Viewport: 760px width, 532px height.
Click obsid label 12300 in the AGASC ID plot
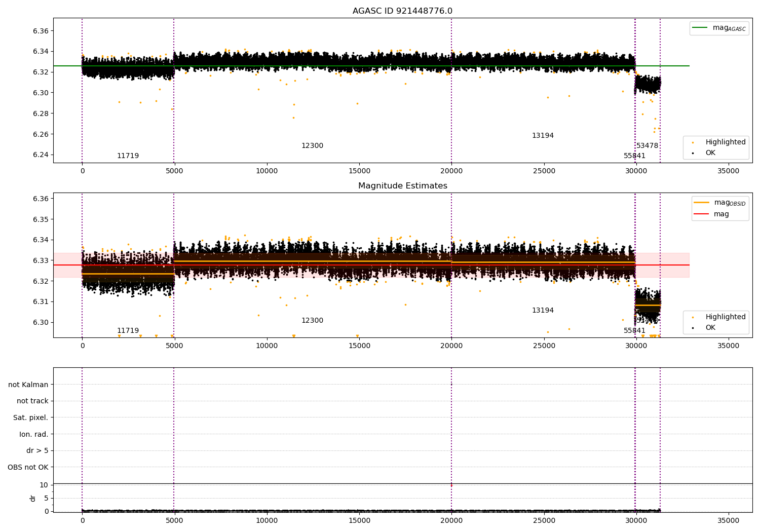click(x=312, y=146)
